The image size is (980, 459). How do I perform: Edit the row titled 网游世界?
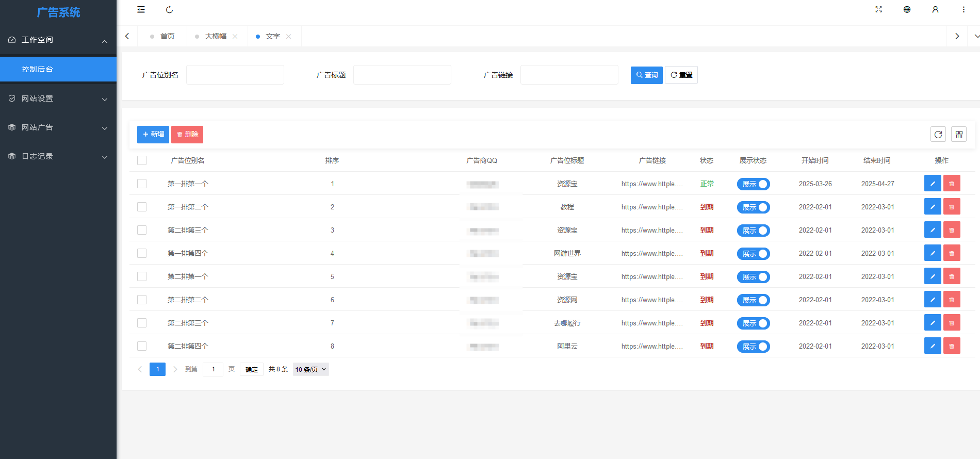click(933, 253)
